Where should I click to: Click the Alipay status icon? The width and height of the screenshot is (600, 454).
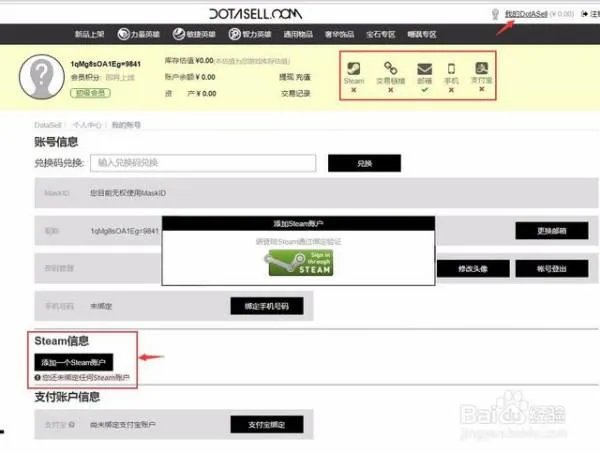pos(481,68)
